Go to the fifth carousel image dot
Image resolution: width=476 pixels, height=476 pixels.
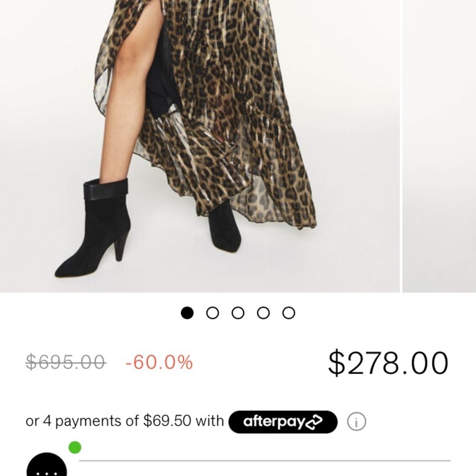pyautogui.click(x=288, y=313)
